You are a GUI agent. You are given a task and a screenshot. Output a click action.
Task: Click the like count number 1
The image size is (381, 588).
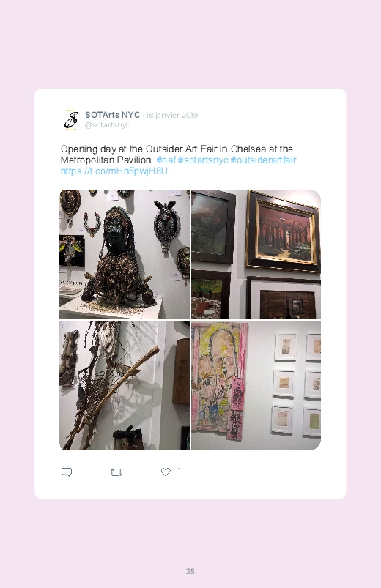tap(180, 472)
